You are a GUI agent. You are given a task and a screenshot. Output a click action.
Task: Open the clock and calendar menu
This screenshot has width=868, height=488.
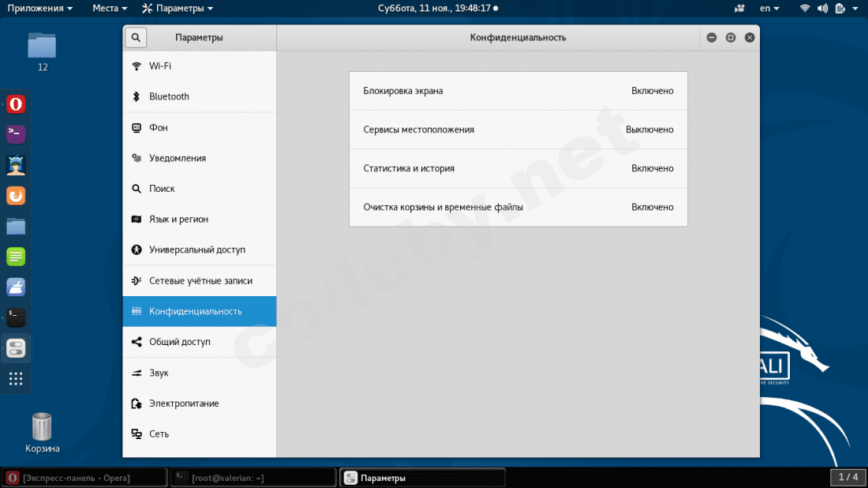pos(437,9)
